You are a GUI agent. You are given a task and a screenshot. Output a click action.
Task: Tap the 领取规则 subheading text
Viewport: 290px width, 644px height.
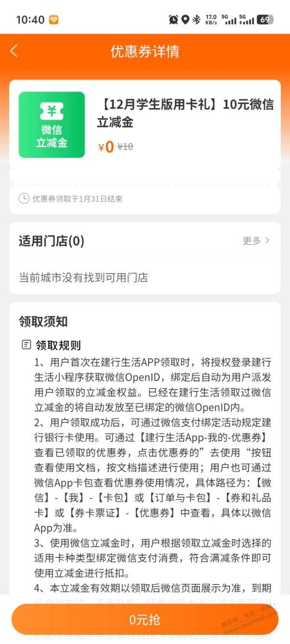tap(58, 345)
